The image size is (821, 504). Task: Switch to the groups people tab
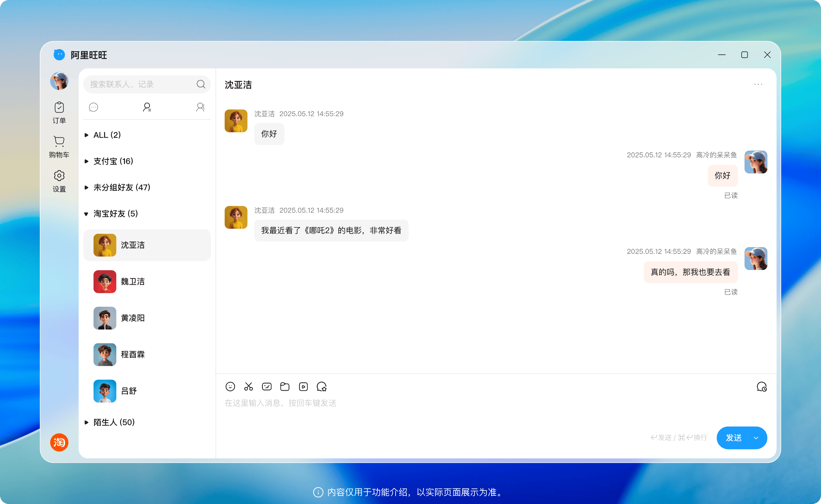[200, 107]
